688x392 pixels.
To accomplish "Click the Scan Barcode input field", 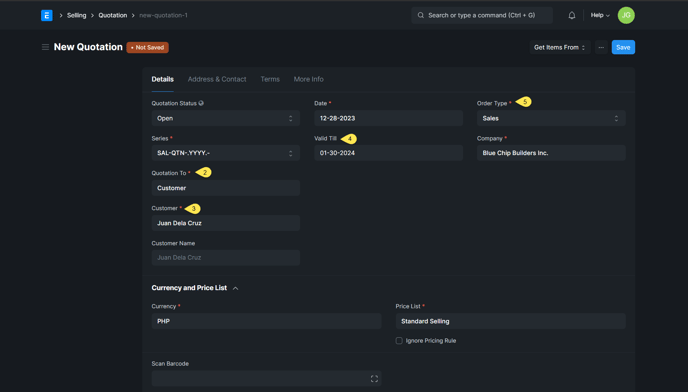I will tap(266, 378).
